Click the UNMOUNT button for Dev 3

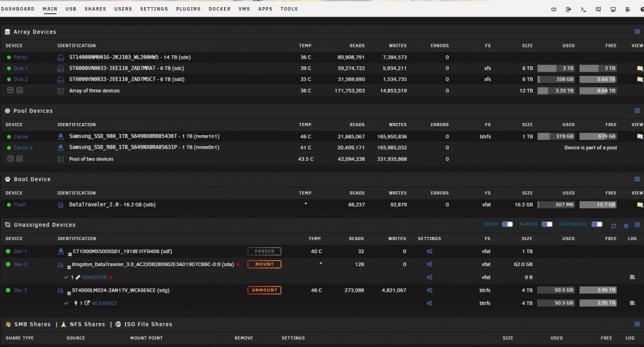[264, 290]
